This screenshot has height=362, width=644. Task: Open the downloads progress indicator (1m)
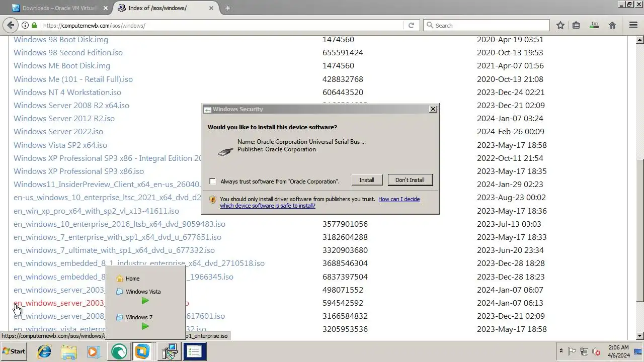click(x=594, y=25)
